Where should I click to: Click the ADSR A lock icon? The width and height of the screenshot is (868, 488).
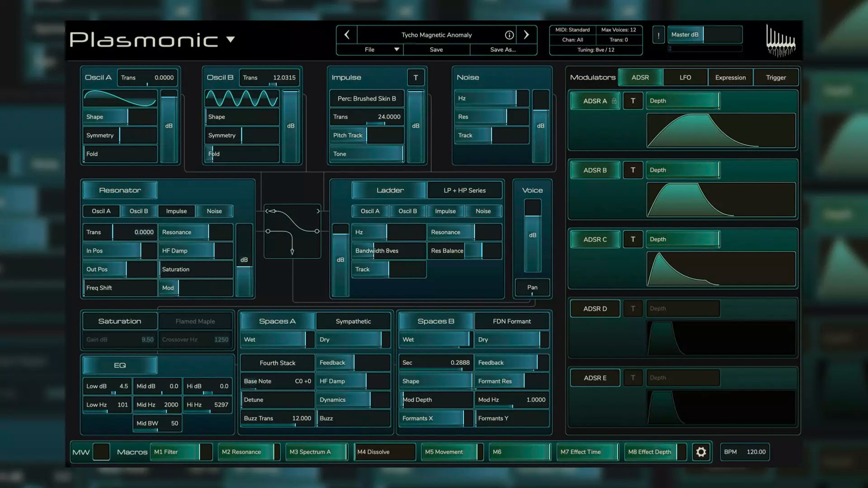pos(614,101)
